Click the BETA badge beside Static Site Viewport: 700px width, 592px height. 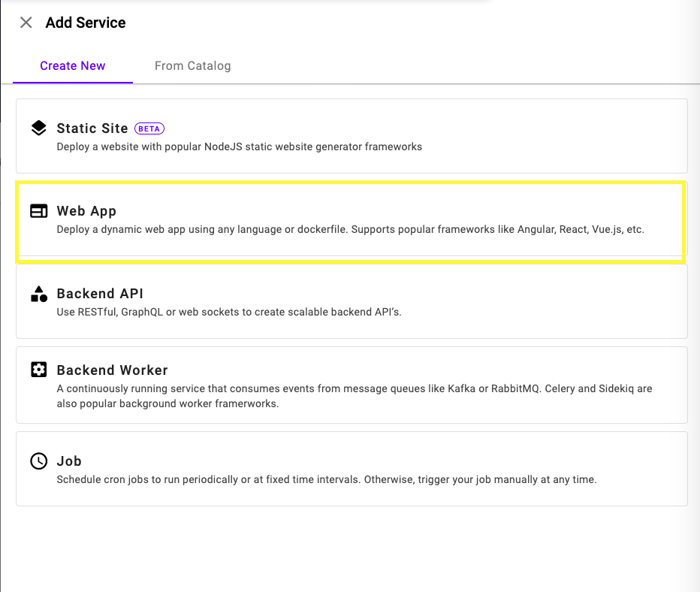point(149,128)
